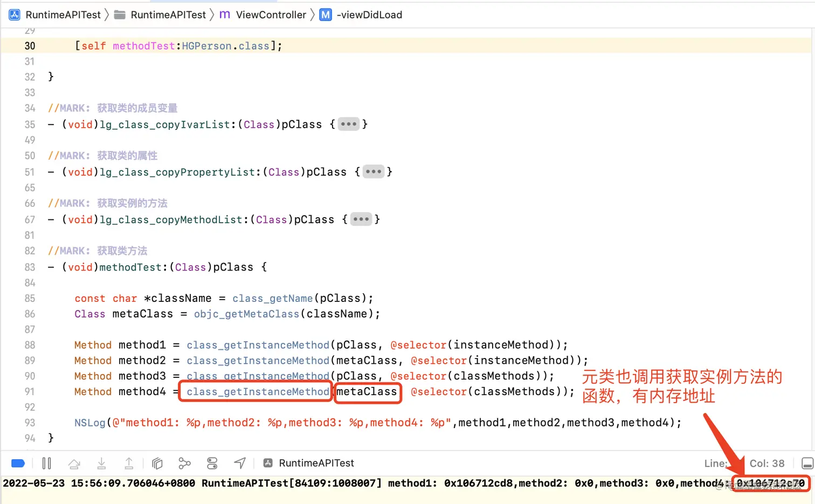The width and height of the screenshot is (815, 504).
Task: Click NSLog on line 93
Action: click(x=90, y=423)
